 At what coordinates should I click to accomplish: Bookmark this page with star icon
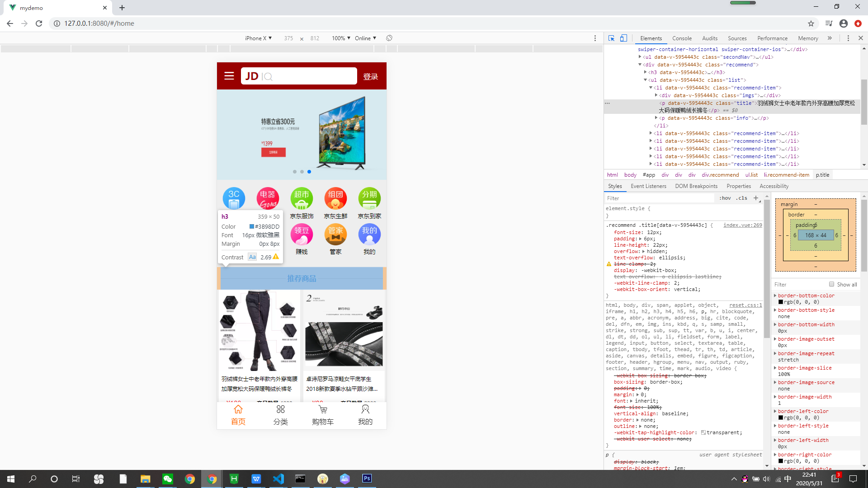[x=811, y=23]
